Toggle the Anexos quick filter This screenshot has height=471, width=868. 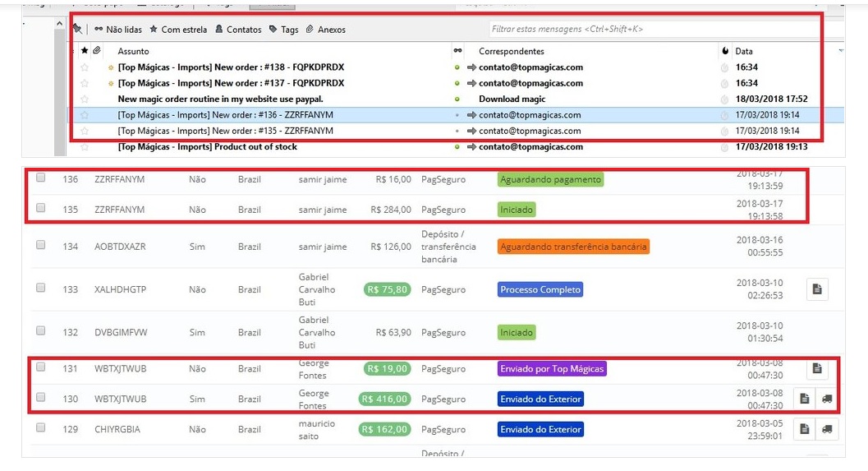(x=325, y=30)
